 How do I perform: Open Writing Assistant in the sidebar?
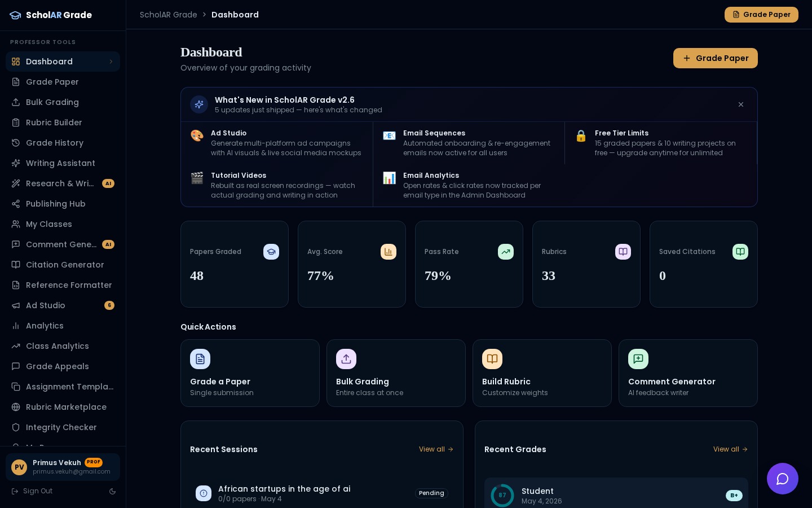click(63, 163)
